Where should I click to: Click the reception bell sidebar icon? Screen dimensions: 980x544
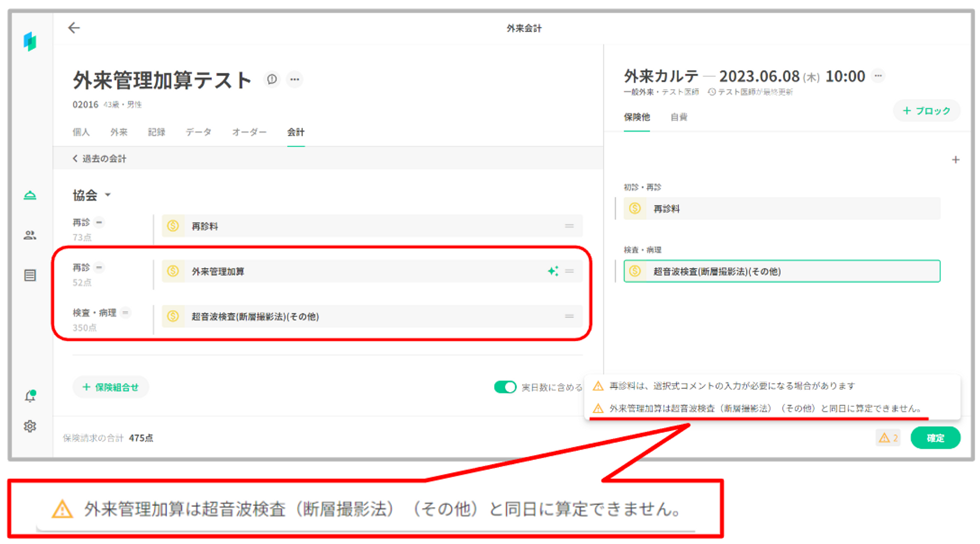(x=30, y=196)
